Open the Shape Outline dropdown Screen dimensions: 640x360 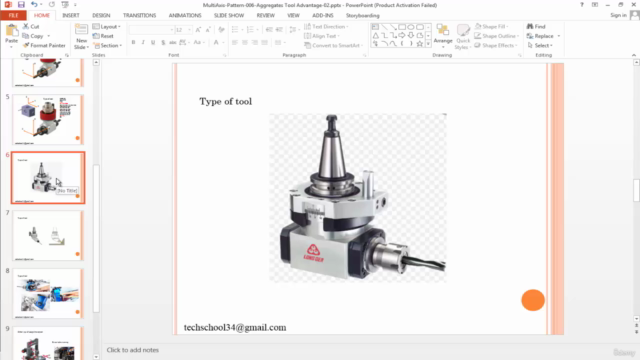point(496,36)
